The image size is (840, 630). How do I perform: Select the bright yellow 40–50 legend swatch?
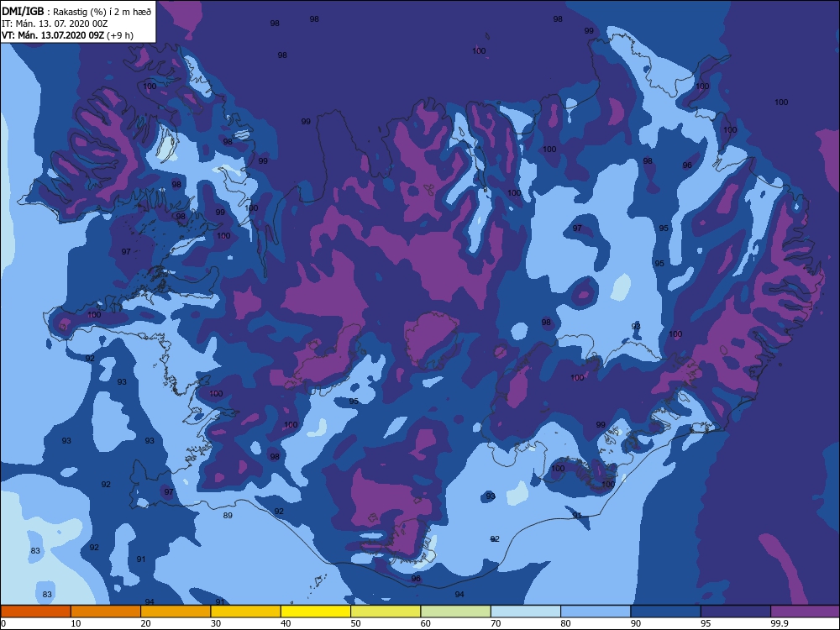[316, 612]
